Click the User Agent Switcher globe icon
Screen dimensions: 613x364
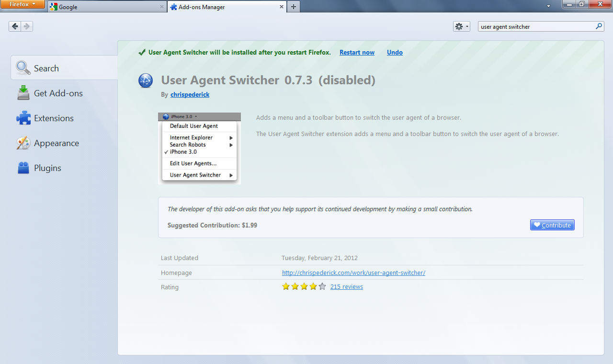coord(146,80)
